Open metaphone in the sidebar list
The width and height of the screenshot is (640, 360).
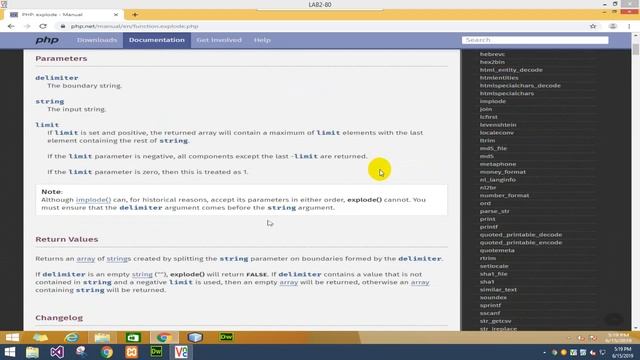pos(498,164)
